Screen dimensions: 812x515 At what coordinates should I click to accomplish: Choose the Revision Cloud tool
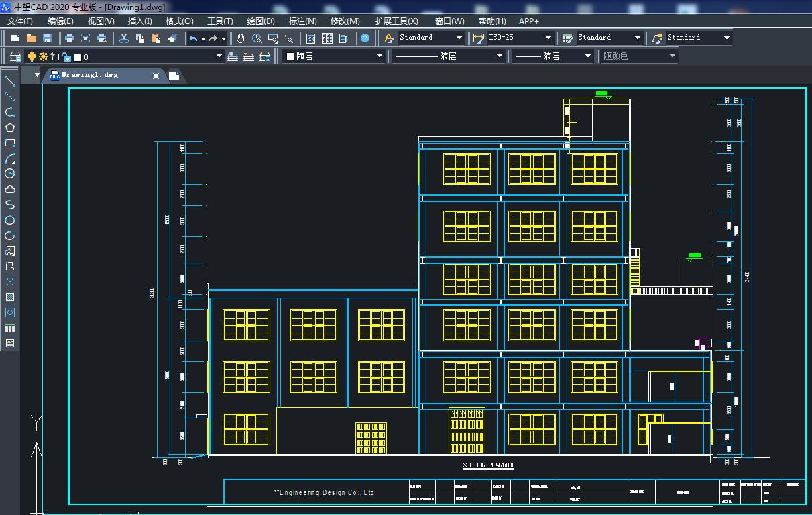point(10,189)
